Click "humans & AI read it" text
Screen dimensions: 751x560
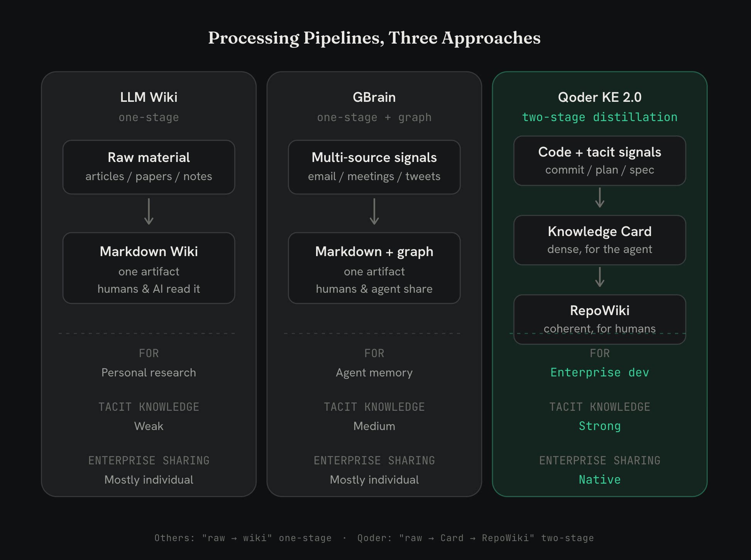click(x=149, y=289)
